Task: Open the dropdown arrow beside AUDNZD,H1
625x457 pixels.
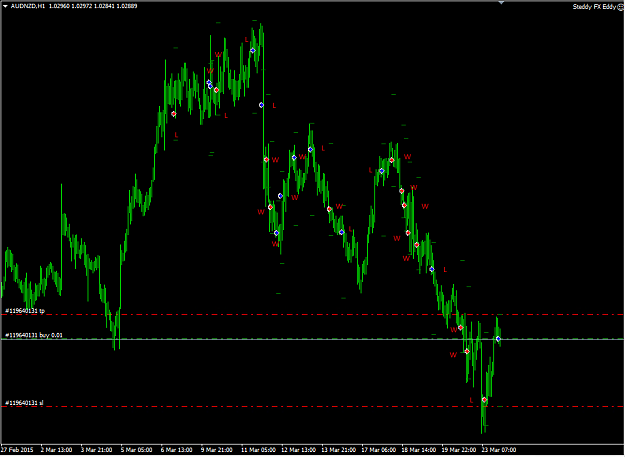Action: [x=5, y=6]
